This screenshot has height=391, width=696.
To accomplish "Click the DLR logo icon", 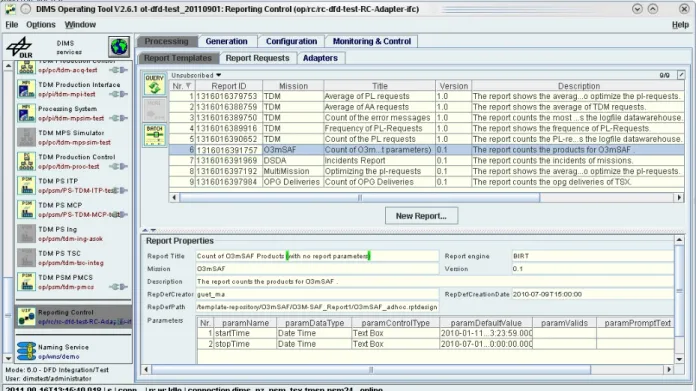I will click(x=20, y=47).
